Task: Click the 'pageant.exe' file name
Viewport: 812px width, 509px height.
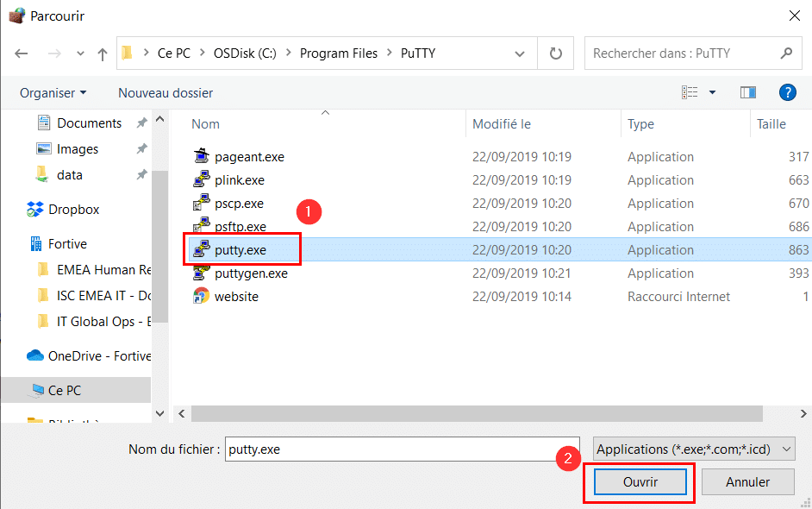Action: click(x=249, y=157)
